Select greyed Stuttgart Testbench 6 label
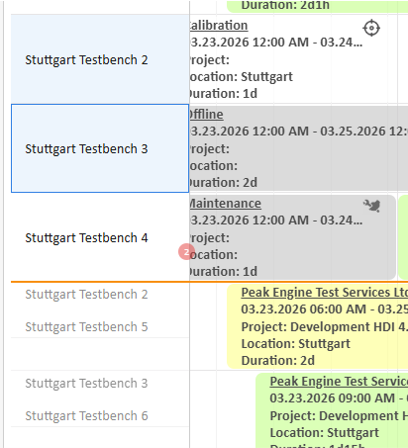This screenshot has width=408, height=448. pos(86,416)
